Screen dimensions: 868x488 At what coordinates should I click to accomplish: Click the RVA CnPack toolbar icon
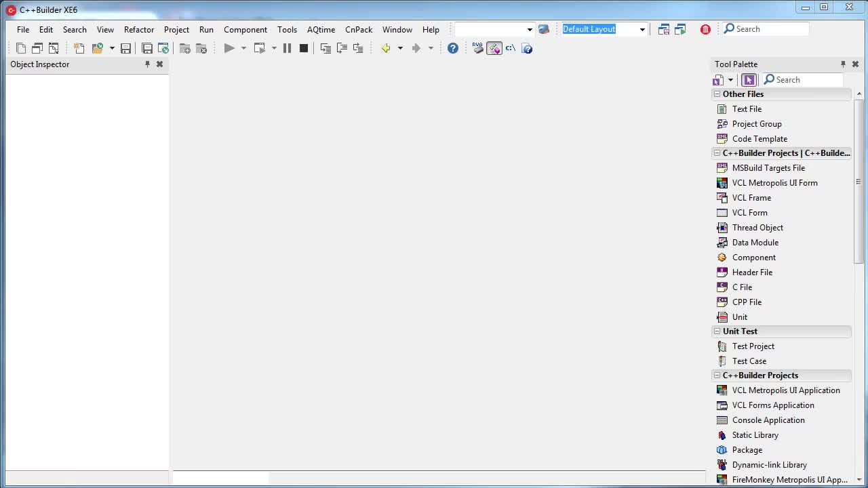pyautogui.click(x=478, y=48)
